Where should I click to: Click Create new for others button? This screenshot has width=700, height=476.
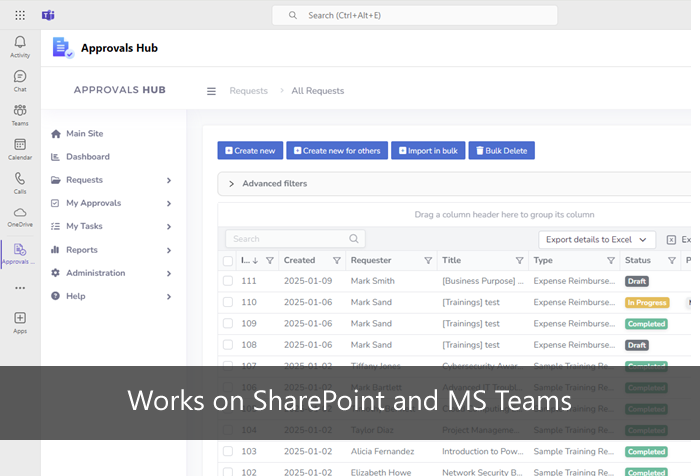337,150
